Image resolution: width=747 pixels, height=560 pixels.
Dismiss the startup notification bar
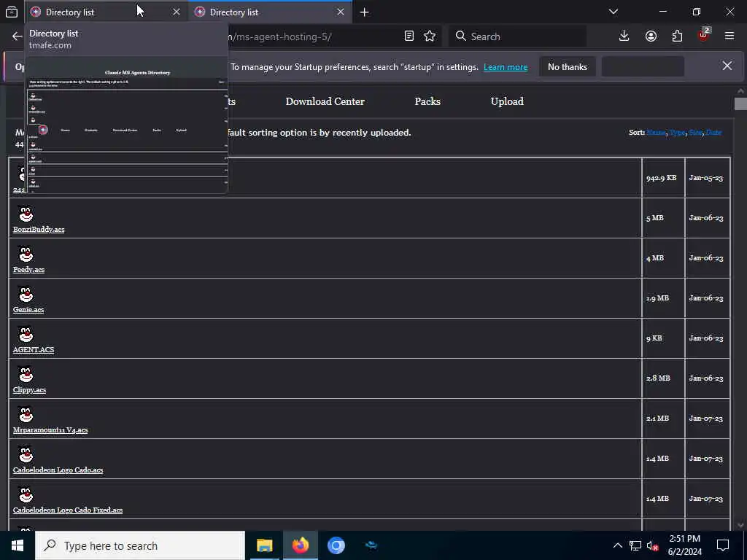[727, 66]
